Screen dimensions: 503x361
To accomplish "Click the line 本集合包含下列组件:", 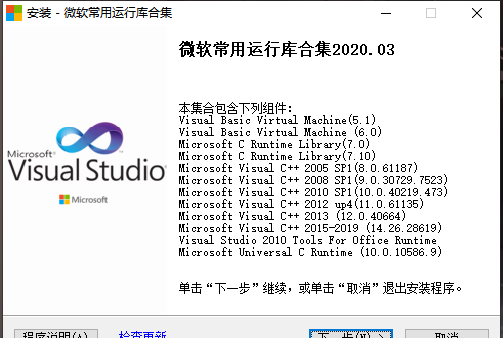I will (235, 108).
